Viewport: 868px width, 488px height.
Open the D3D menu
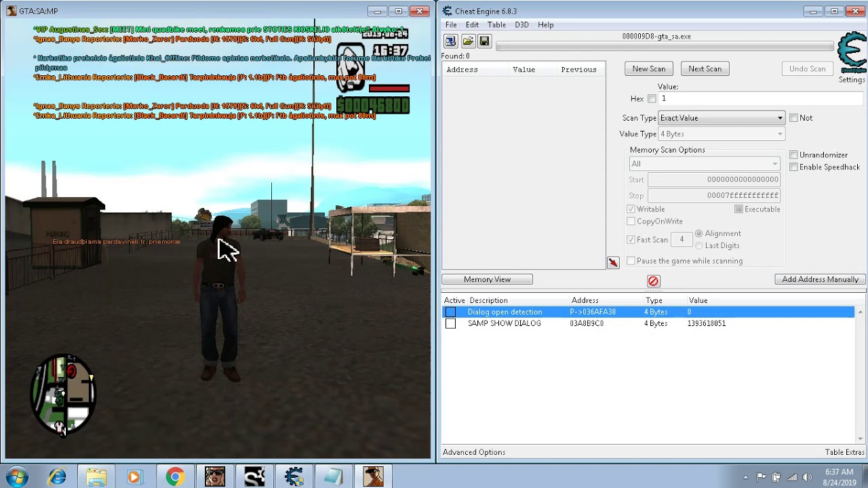pos(521,24)
